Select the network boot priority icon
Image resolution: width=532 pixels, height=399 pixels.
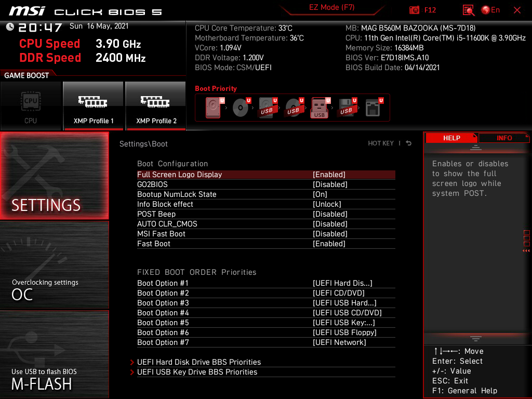tap(374, 108)
